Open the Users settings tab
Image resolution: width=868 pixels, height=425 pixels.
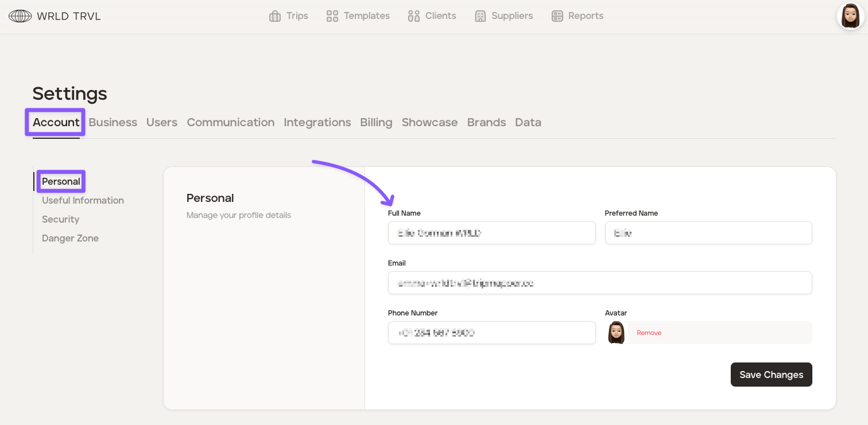click(x=162, y=122)
